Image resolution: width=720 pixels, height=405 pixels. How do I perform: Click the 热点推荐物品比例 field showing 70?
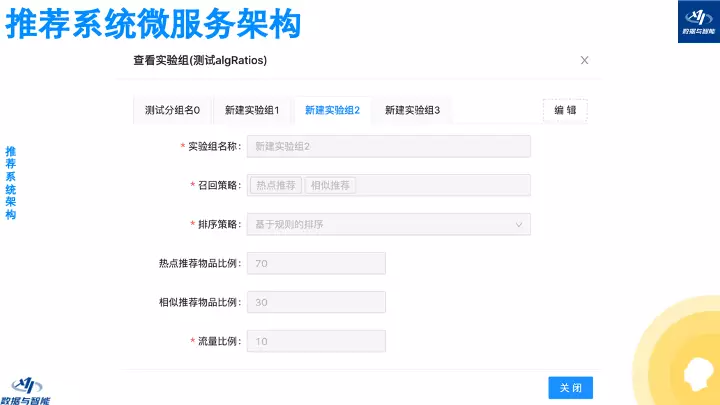[316, 263]
